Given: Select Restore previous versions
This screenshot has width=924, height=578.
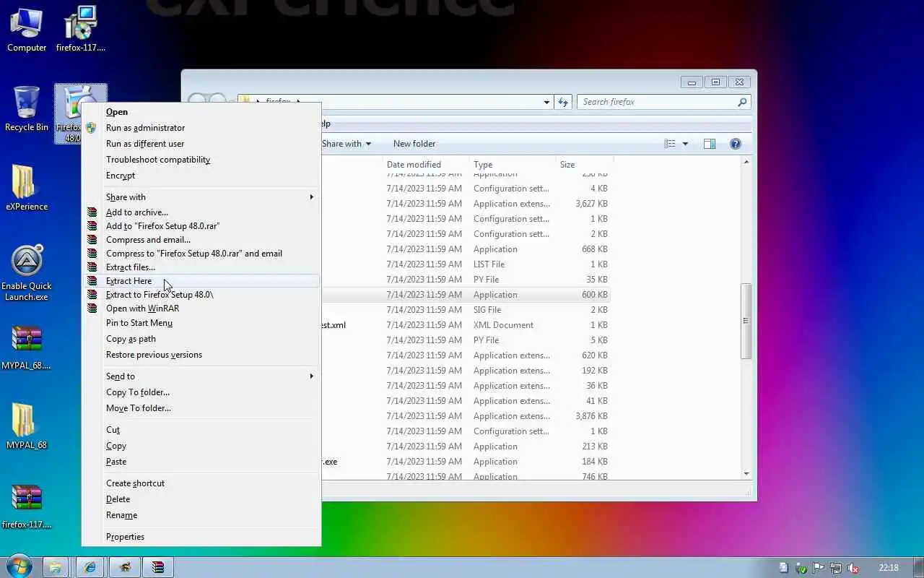Looking at the screenshot, I should tap(201, 355).
